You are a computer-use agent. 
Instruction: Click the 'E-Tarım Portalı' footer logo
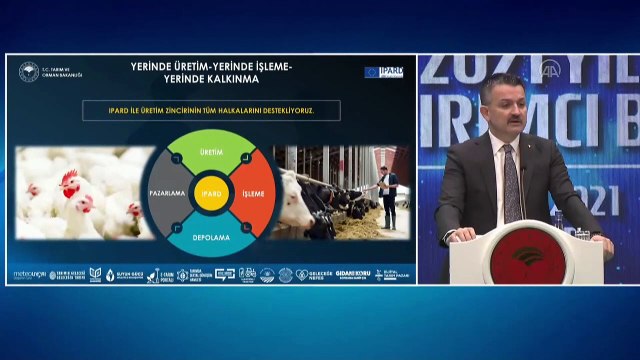161,276
